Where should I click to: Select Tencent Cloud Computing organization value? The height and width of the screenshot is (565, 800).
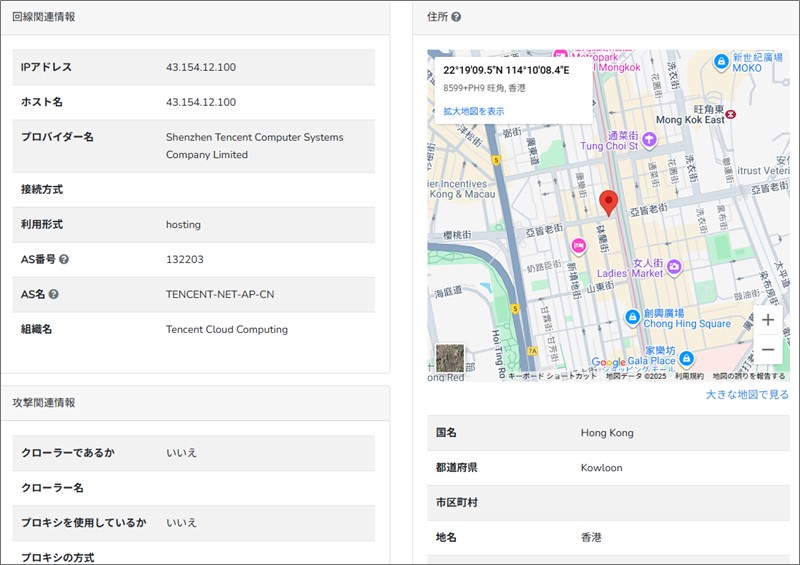click(227, 329)
